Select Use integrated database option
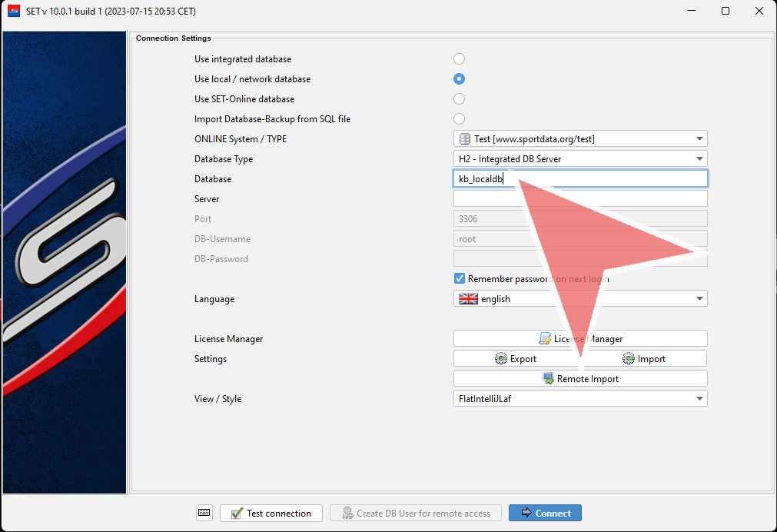The width and height of the screenshot is (777, 532). pos(459,59)
